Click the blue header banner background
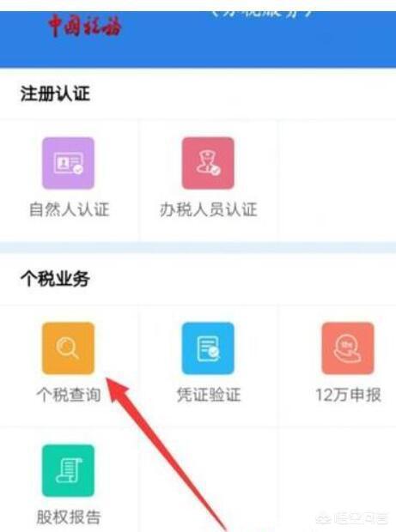The width and height of the screenshot is (396, 532). pyautogui.click(x=198, y=39)
